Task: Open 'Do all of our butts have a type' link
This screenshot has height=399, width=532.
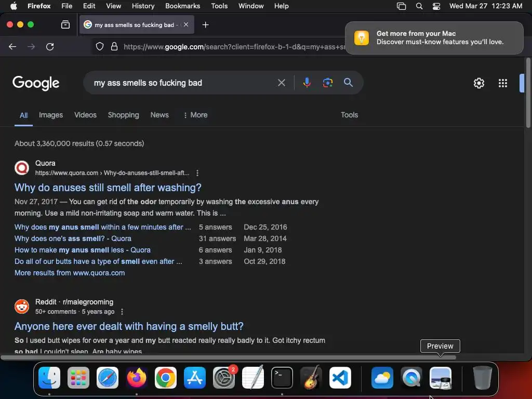Action: [x=98, y=262]
